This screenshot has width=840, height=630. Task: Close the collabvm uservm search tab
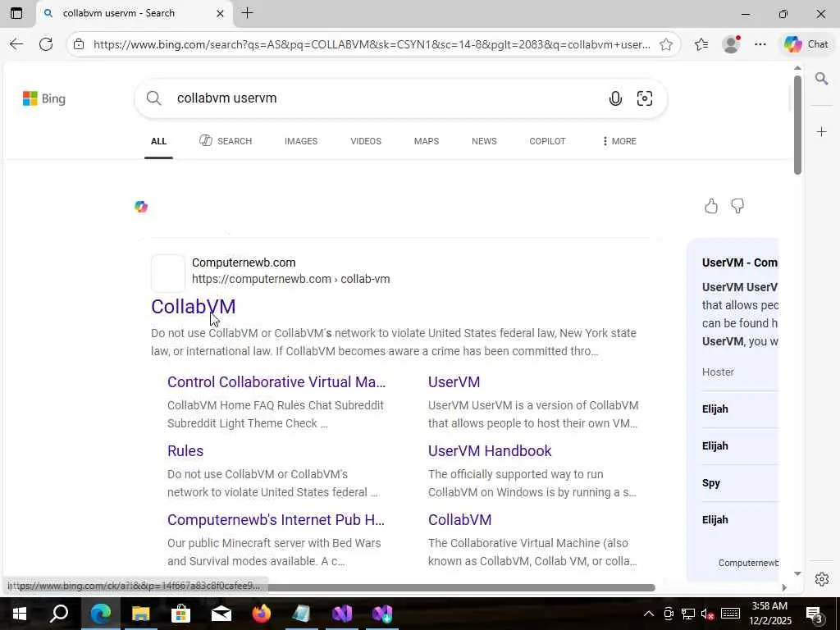pyautogui.click(x=220, y=13)
